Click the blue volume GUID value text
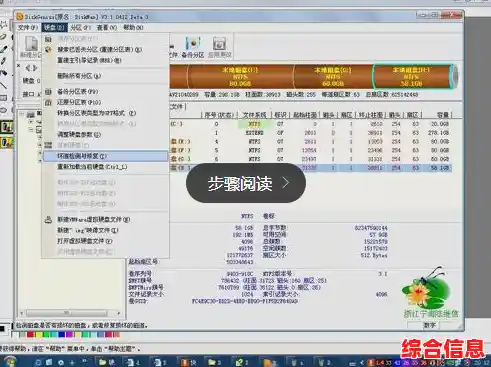 pos(245,301)
